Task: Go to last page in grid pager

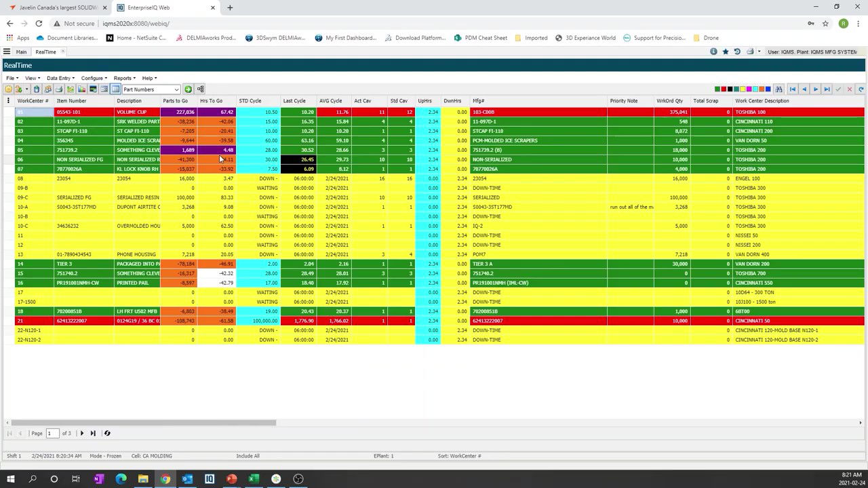Action: 93,433
